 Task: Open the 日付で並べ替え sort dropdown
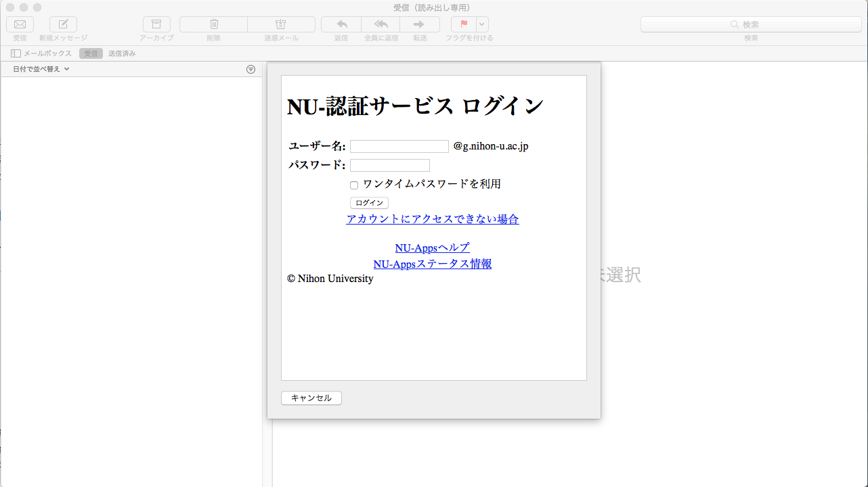[41, 69]
